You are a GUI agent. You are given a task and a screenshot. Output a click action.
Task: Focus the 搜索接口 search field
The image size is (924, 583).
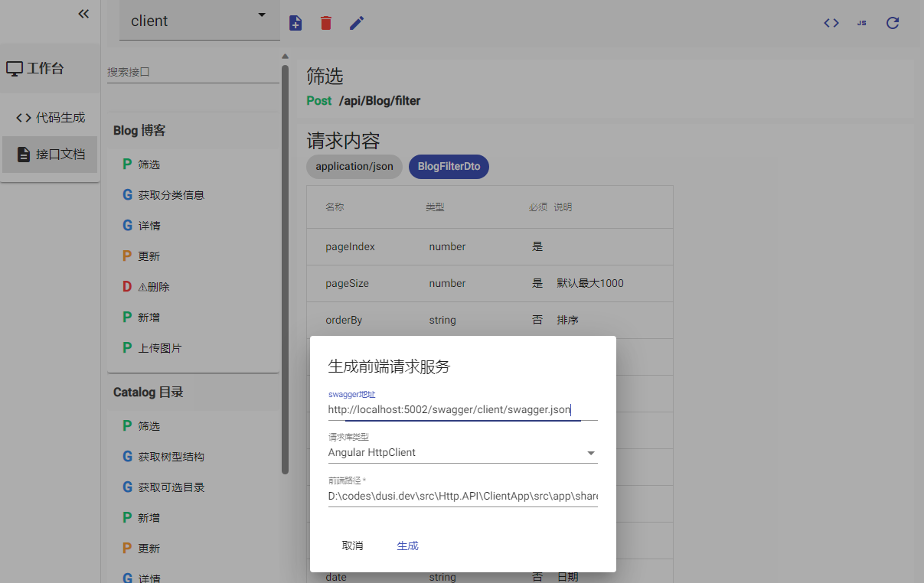coord(193,72)
